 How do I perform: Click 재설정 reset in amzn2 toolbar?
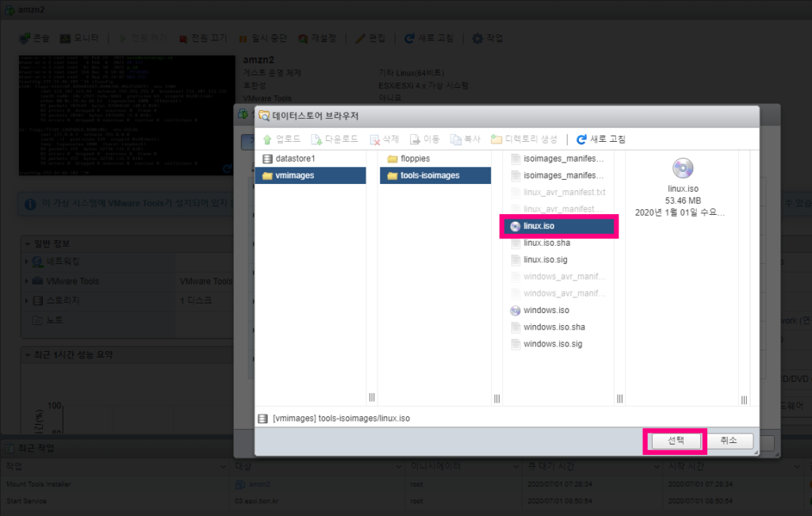(317, 38)
